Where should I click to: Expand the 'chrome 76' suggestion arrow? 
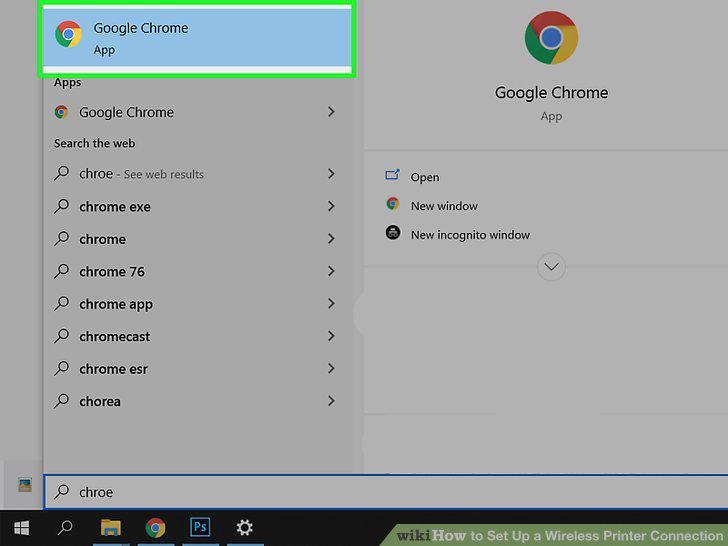[331, 271]
